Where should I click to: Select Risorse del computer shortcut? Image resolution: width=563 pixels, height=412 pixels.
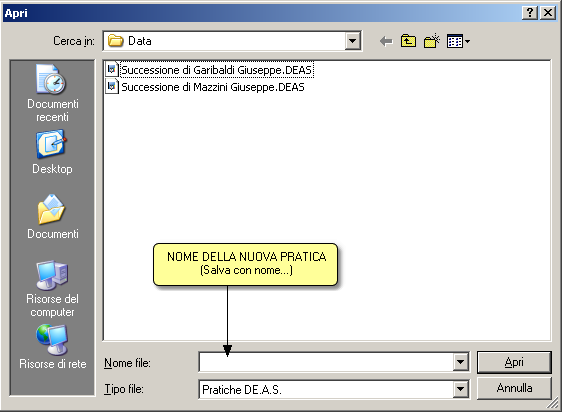(52, 289)
